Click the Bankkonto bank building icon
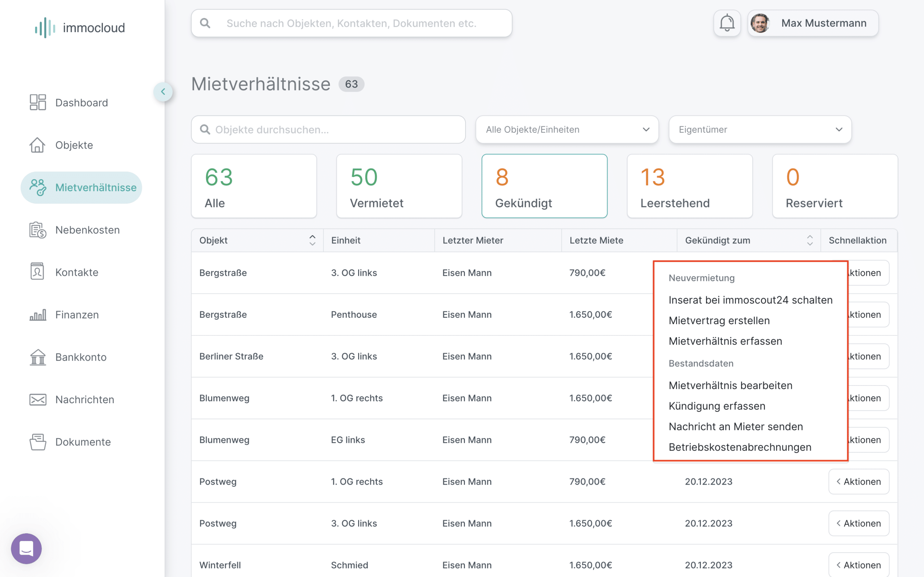 [x=38, y=357]
